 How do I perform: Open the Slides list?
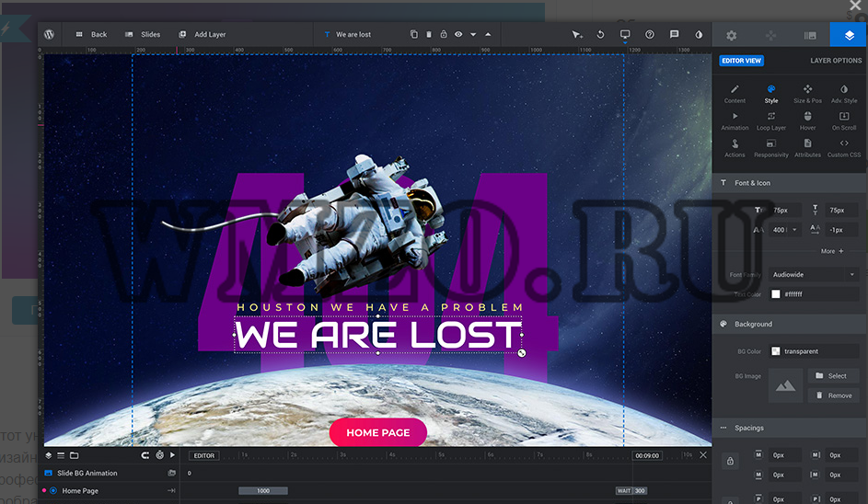(x=143, y=34)
